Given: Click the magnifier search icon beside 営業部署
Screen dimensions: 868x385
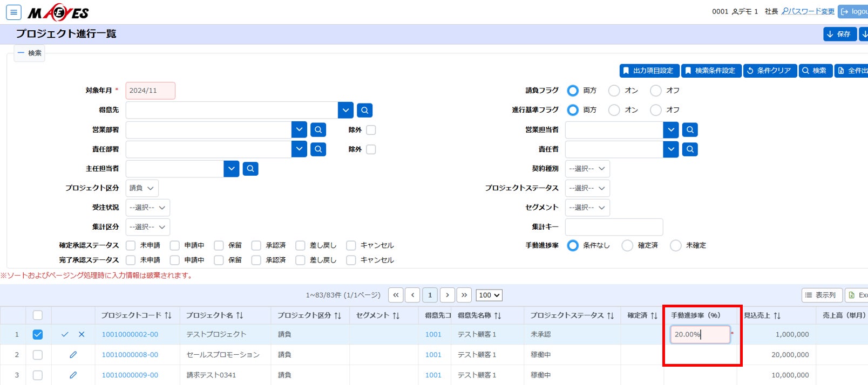Looking at the screenshot, I should point(318,130).
